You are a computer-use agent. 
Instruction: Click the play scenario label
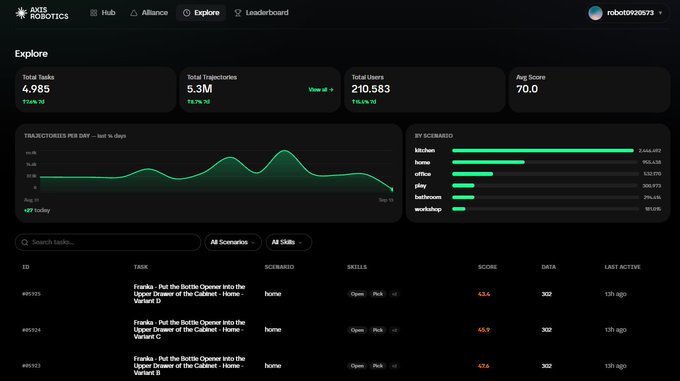point(420,186)
